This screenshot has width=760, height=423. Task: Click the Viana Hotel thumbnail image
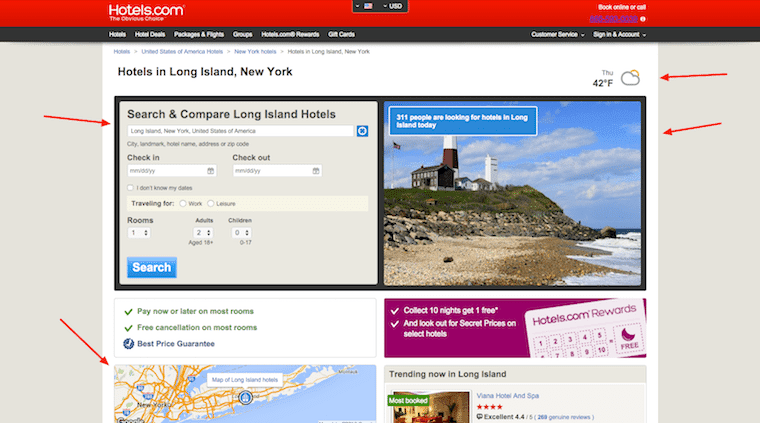tap(431, 407)
